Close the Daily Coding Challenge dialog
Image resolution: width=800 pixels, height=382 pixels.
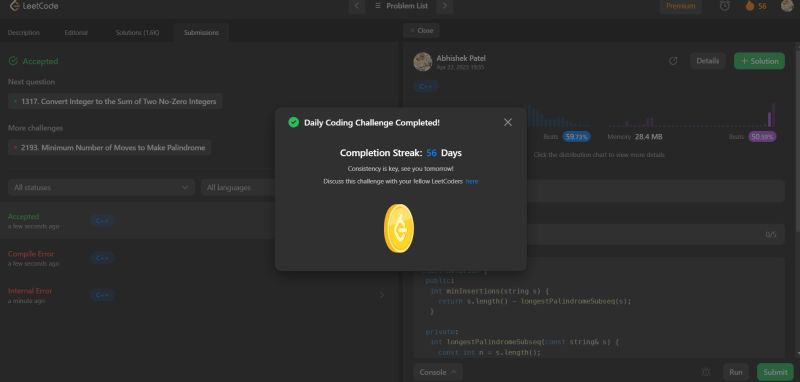pos(508,122)
